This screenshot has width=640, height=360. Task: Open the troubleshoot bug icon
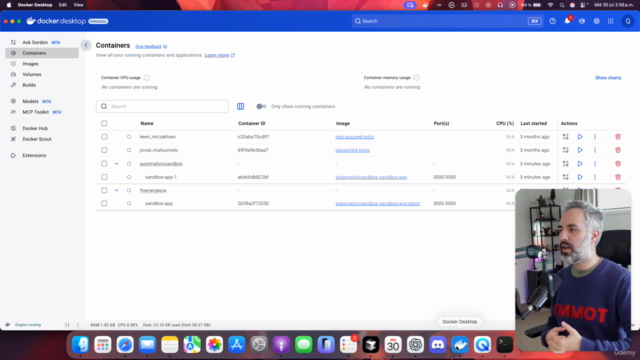[x=582, y=21]
